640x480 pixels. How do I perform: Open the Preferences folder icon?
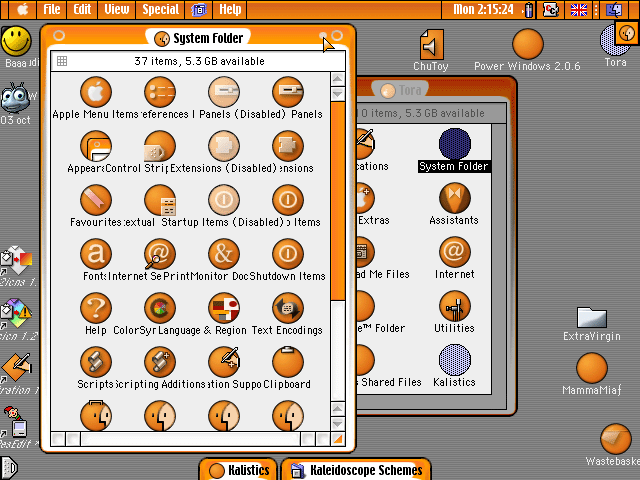pos(160,92)
